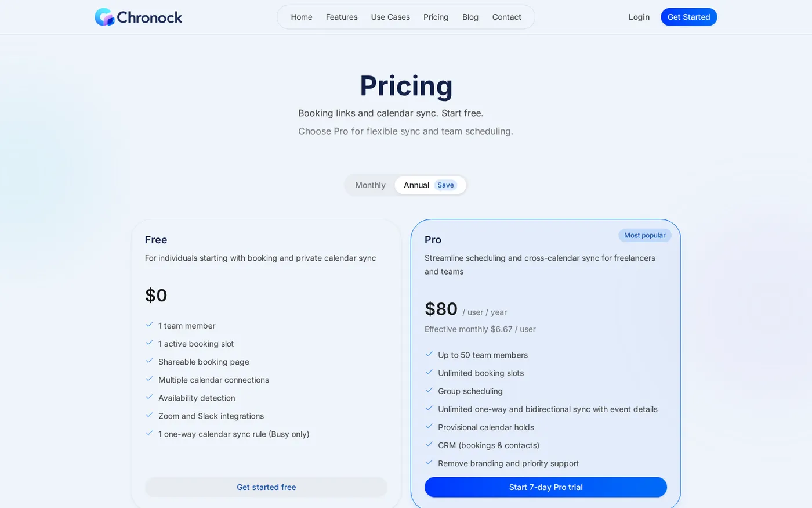Click the $80 price text

tap(441, 309)
